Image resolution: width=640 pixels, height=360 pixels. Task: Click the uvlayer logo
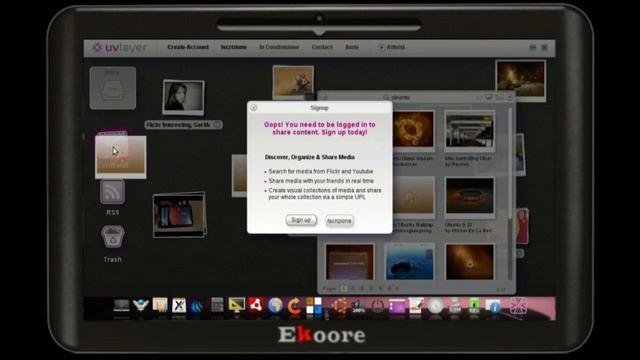[119, 47]
